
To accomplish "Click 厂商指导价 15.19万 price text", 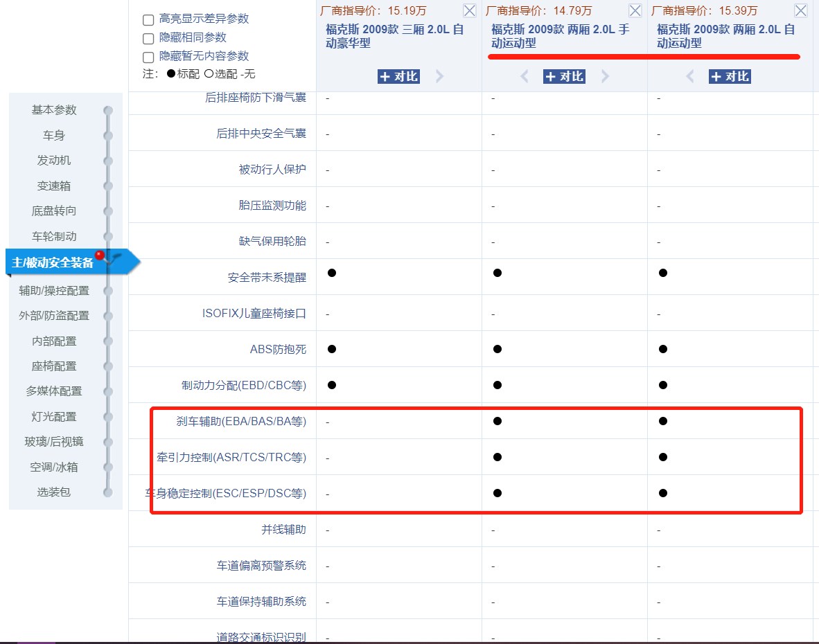I will coord(373,11).
